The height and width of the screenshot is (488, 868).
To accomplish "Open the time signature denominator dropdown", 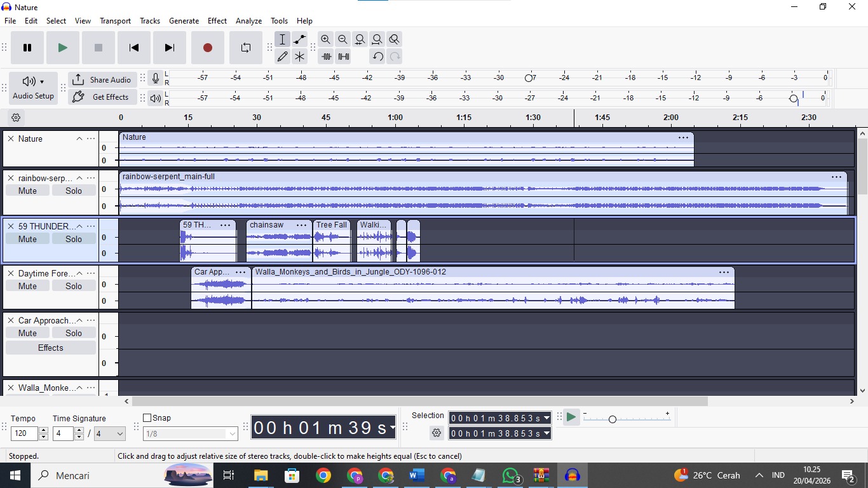I will [x=110, y=434].
